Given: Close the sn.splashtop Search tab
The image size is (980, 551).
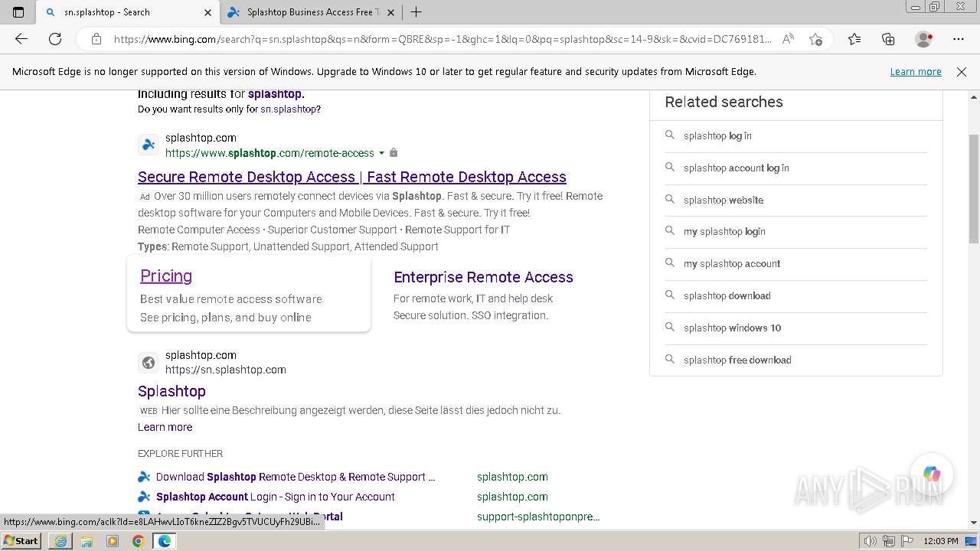Looking at the screenshot, I should [207, 12].
